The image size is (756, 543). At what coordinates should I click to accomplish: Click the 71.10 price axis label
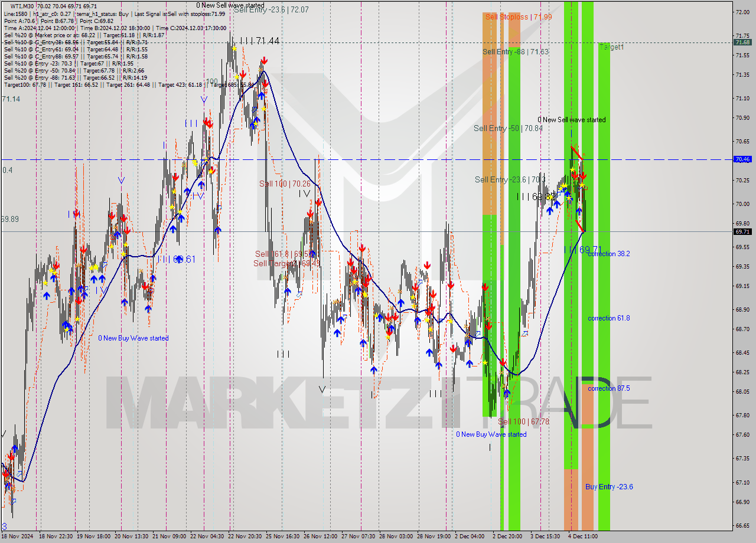tap(742, 99)
